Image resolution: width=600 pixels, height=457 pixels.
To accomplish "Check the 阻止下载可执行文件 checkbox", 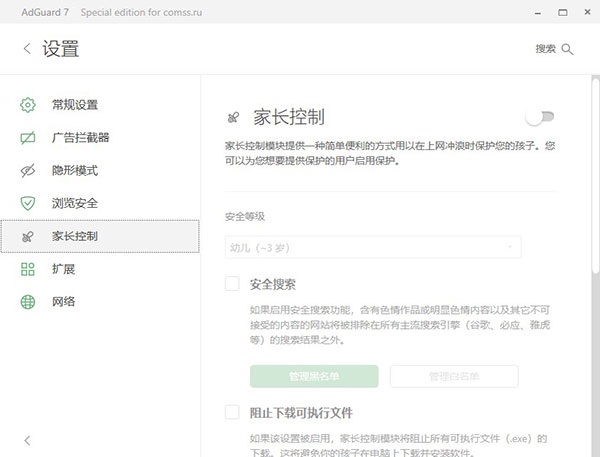I will point(232,412).
